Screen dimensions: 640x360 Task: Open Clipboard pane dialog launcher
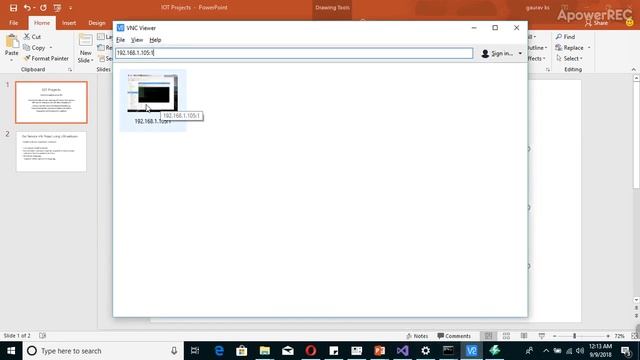click(70, 70)
